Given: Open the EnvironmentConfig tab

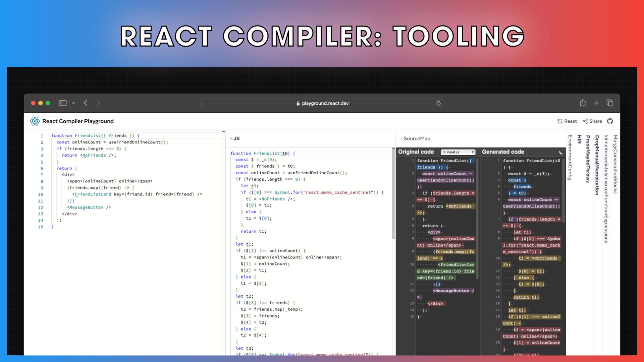Looking at the screenshot, I should click(x=570, y=158).
